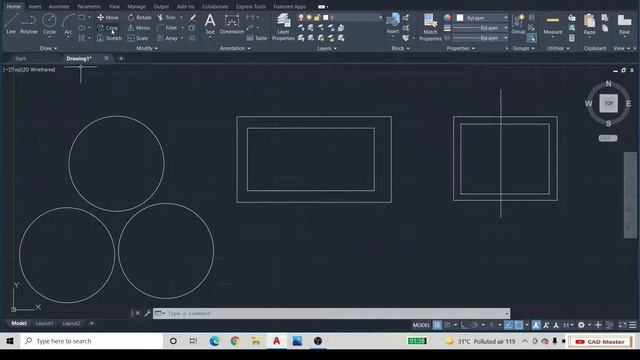The height and width of the screenshot is (360, 640).
Task: Switch to the Start file tab
Action: point(20,58)
